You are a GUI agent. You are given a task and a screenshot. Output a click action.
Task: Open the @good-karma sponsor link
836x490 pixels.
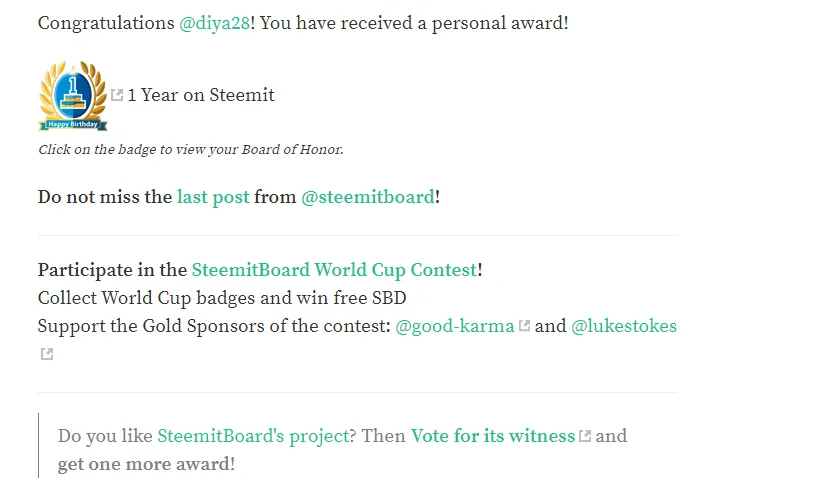click(x=455, y=326)
